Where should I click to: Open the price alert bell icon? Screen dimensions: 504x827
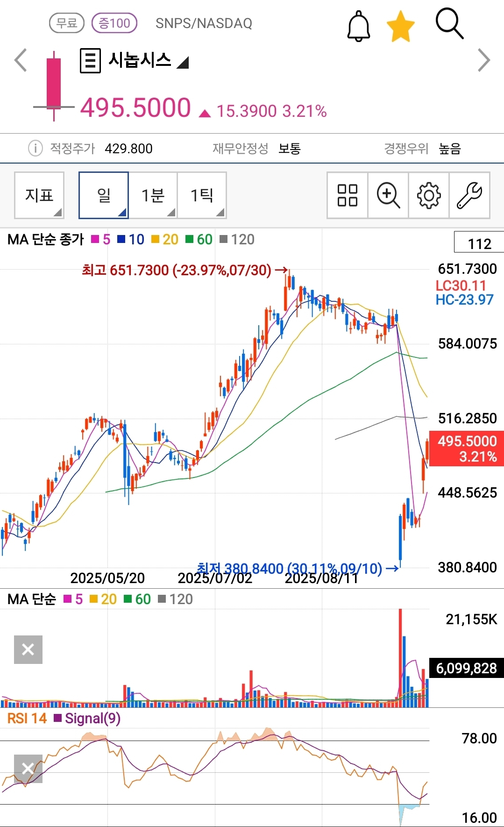point(358,26)
